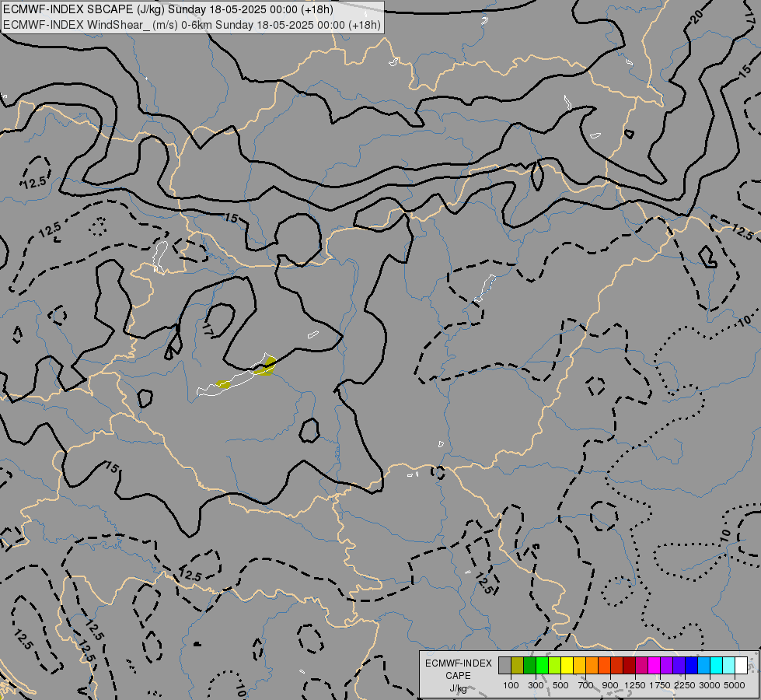Click the WindShear 0-6km title line
761x700 pixels.
coord(192,25)
